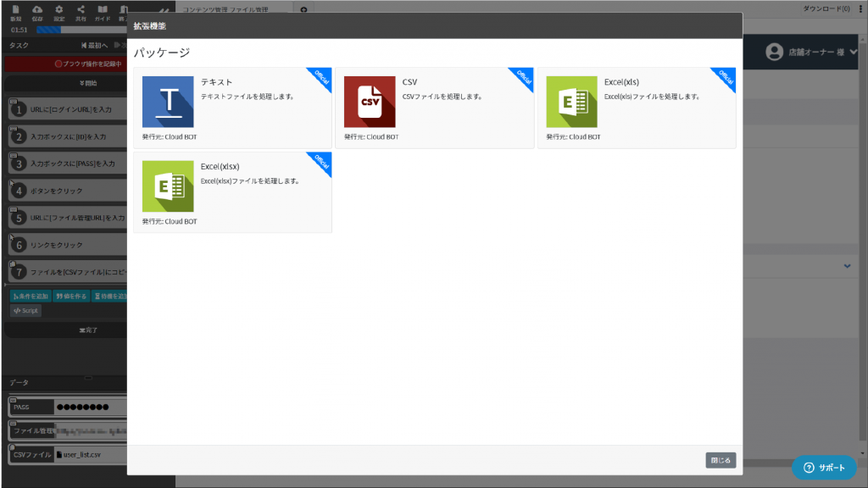Click CSVファイルを処理します description text

click(442, 97)
